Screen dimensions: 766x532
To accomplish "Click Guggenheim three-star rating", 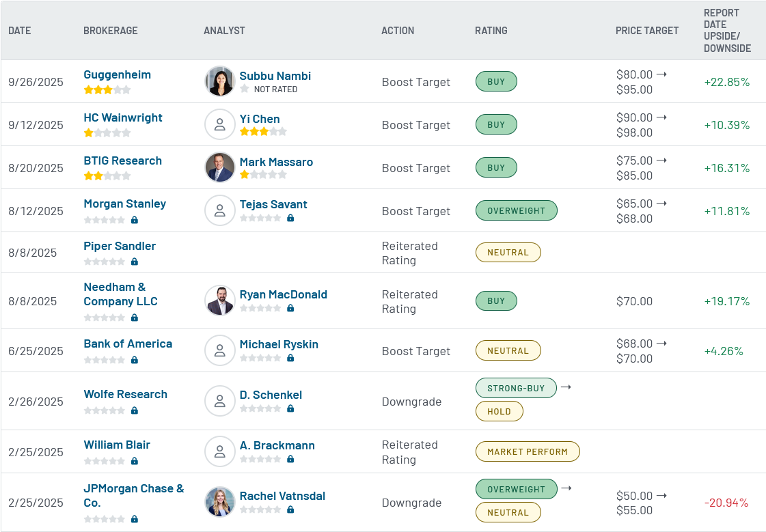I will coord(107,89).
